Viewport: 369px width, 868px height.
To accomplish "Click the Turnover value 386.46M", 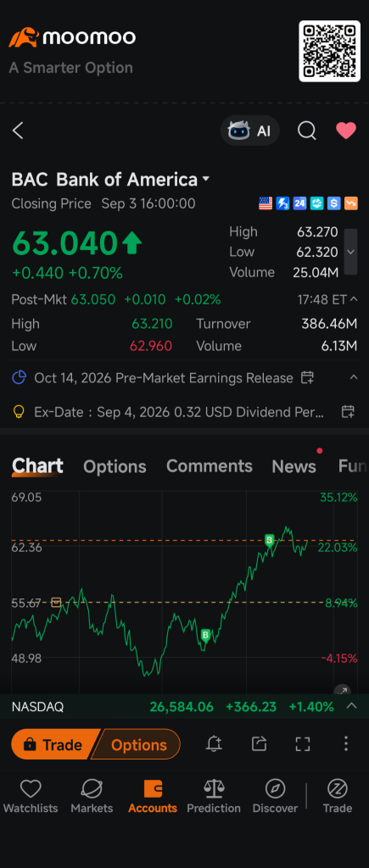I will [x=329, y=324].
